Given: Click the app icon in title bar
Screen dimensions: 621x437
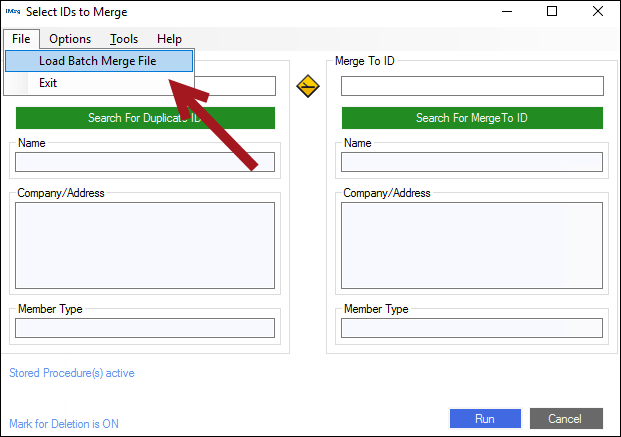Looking at the screenshot, I should (x=12, y=12).
